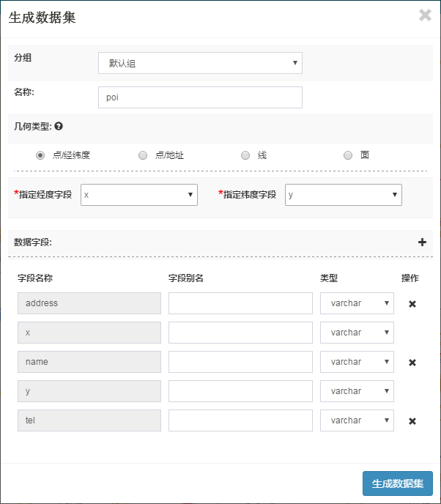
Task: Click the 字段别名 column header
Action: click(x=186, y=278)
